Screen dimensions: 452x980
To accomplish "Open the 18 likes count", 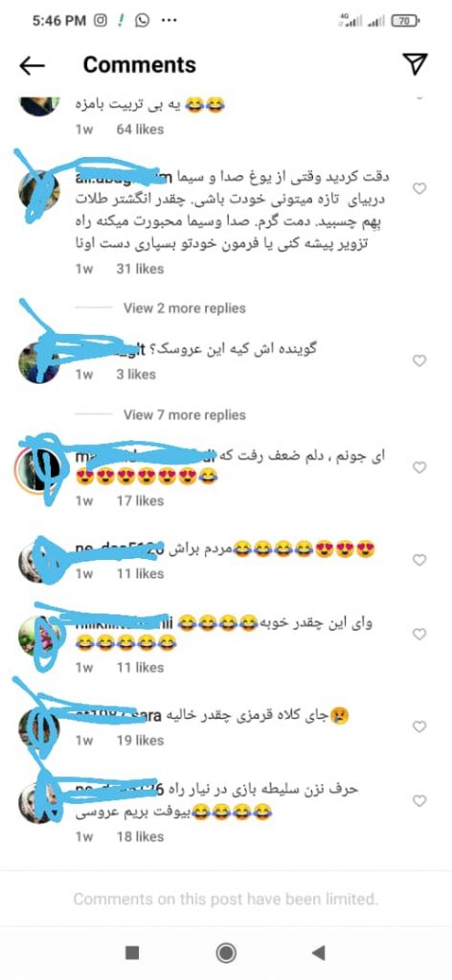I will click(140, 836).
